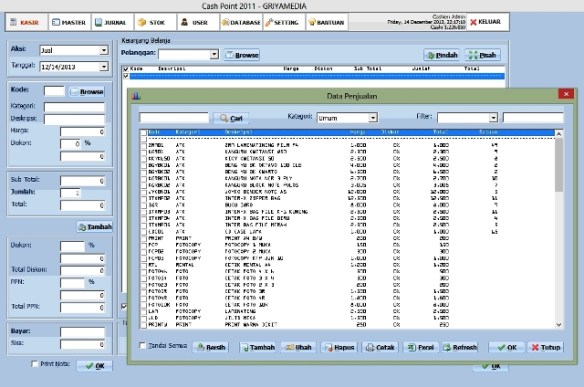Click Browse next to the Kode field
The image size is (584, 387).
87,92
